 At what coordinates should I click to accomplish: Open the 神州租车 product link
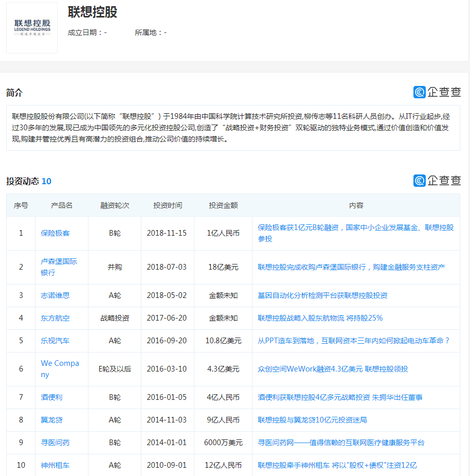(55, 465)
